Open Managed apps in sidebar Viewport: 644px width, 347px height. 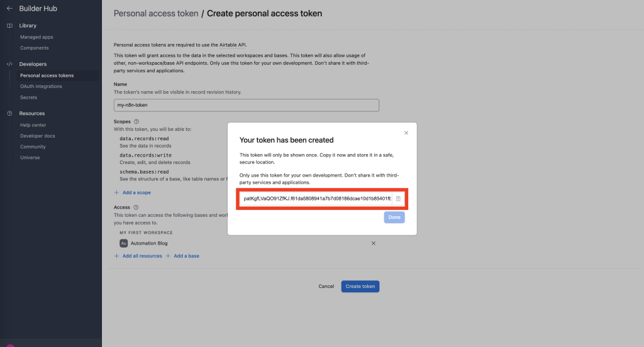pyautogui.click(x=36, y=37)
